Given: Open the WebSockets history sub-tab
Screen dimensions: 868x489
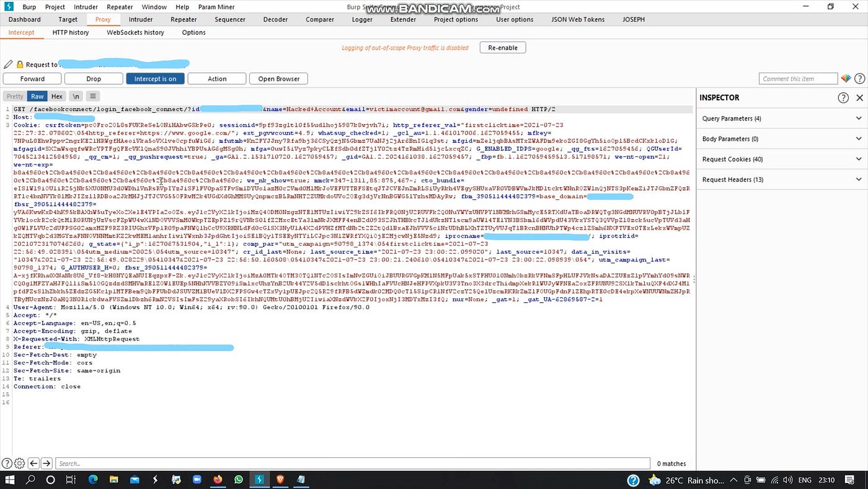Looking at the screenshot, I should 135,32.
